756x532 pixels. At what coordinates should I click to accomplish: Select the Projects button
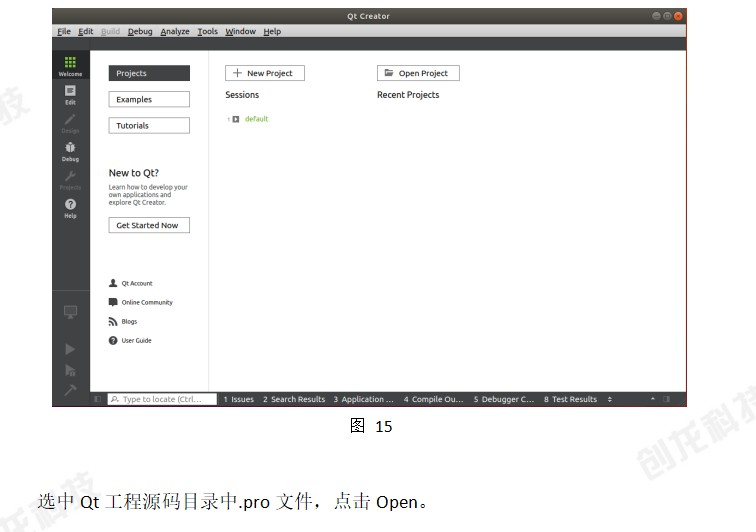click(x=149, y=73)
